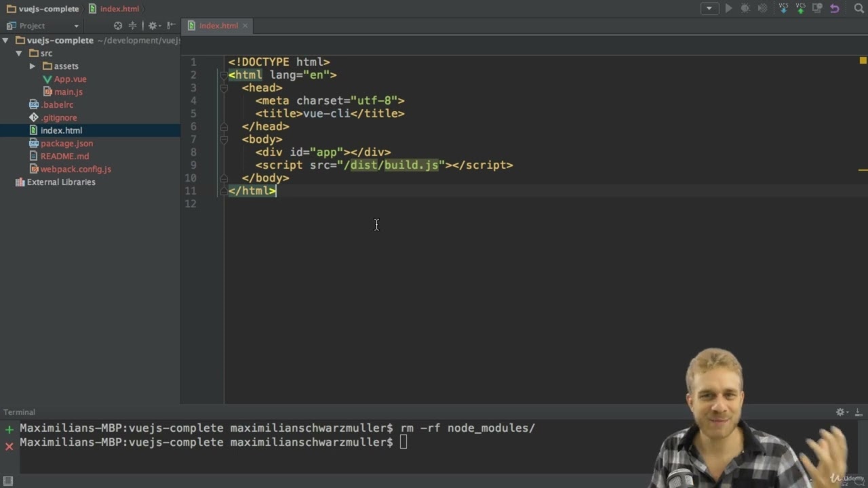The width and height of the screenshot is (868, 488).
Task: Click the Run play button
Action: tap(728, 8)
